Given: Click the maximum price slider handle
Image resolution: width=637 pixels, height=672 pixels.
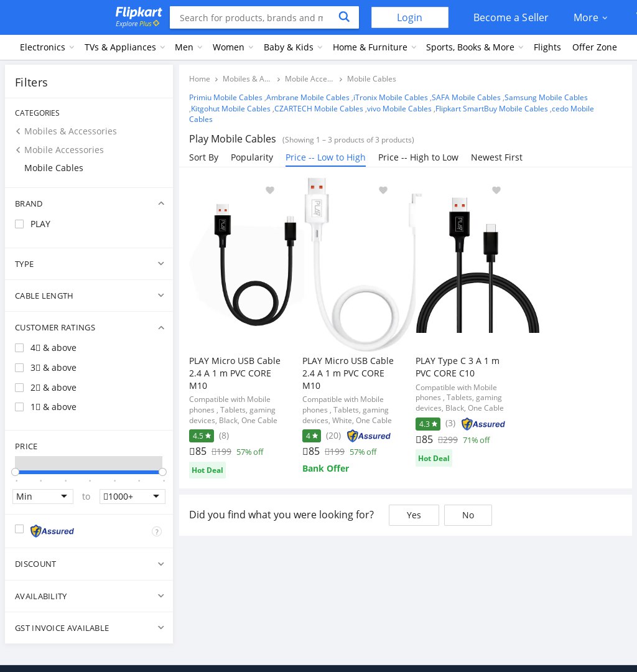Looking at the screenshot, I should [x=162, y=472].
